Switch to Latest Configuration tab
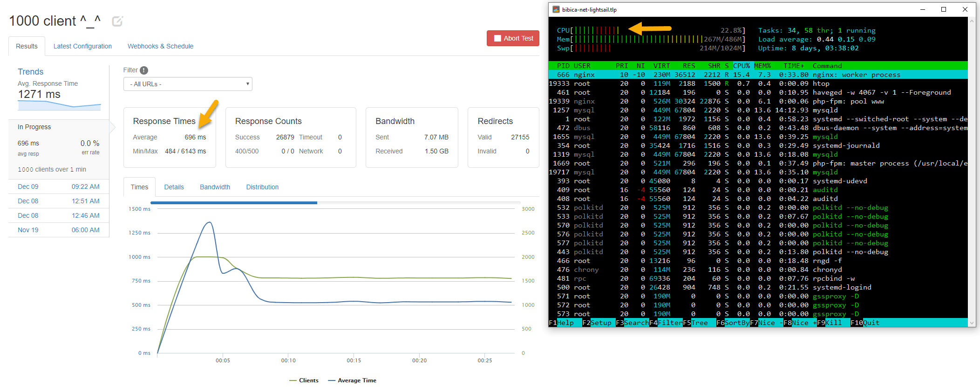980x387 pixels. click(x=82, y=46)
